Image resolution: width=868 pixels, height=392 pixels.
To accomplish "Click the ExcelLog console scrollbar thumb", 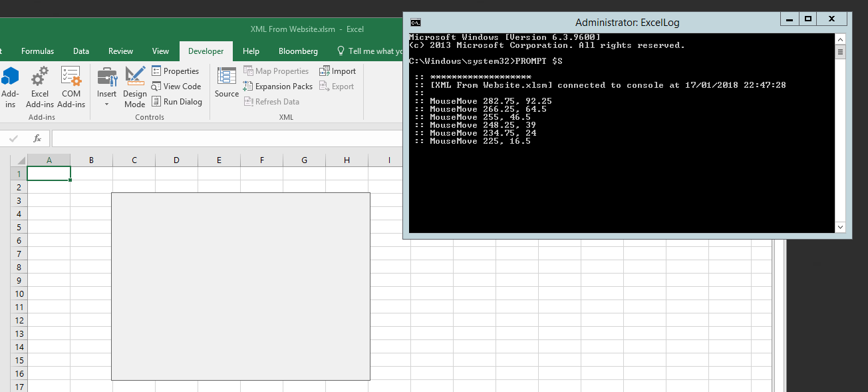I will click(x=840, y=52).
